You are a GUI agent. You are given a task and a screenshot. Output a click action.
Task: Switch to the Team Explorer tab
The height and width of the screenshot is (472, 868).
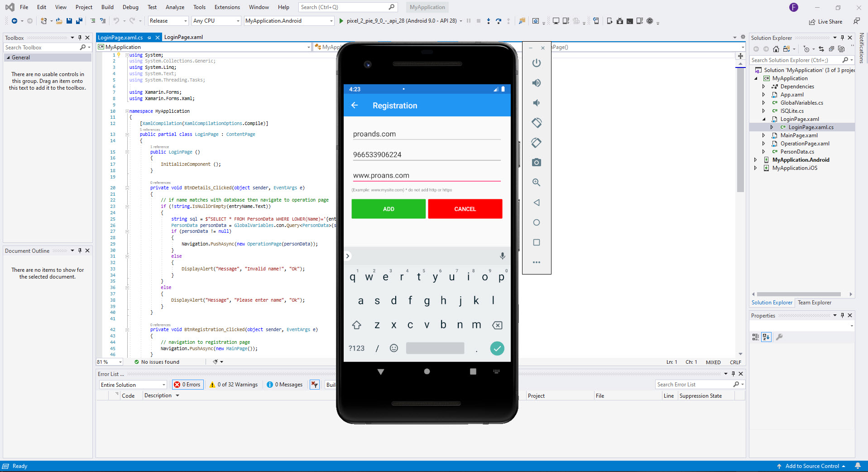point(815,303)
